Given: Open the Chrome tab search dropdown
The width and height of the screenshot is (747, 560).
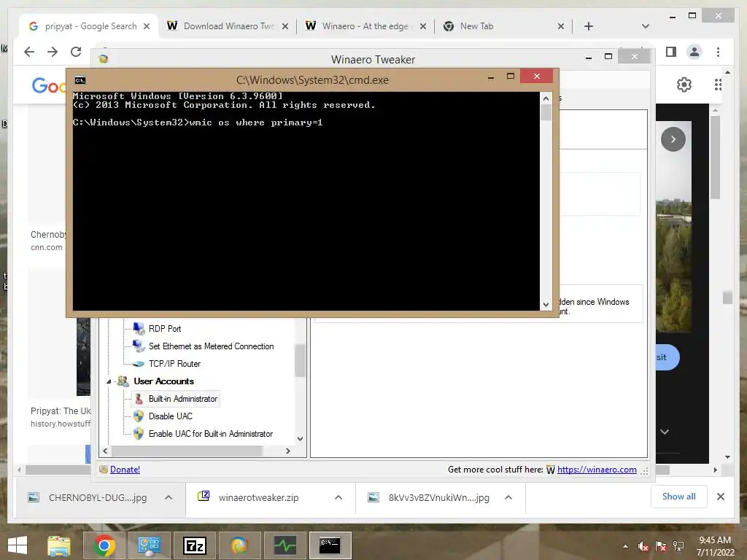Looking at the screenshot, I should click(646, 26).
